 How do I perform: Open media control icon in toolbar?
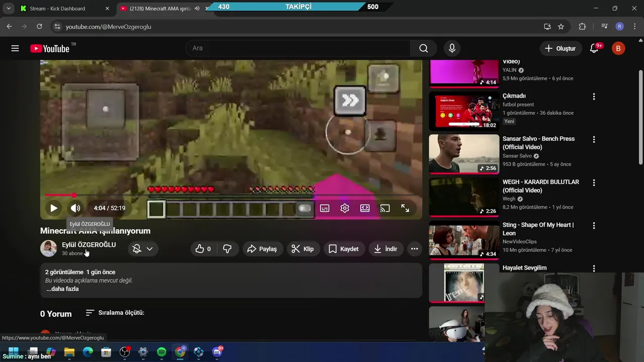pyautogui.click(x=605, y=27)
